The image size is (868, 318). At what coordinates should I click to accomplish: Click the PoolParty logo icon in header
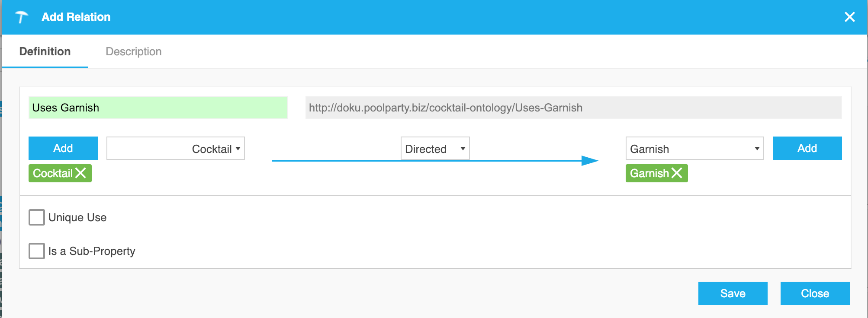[21, 17]
